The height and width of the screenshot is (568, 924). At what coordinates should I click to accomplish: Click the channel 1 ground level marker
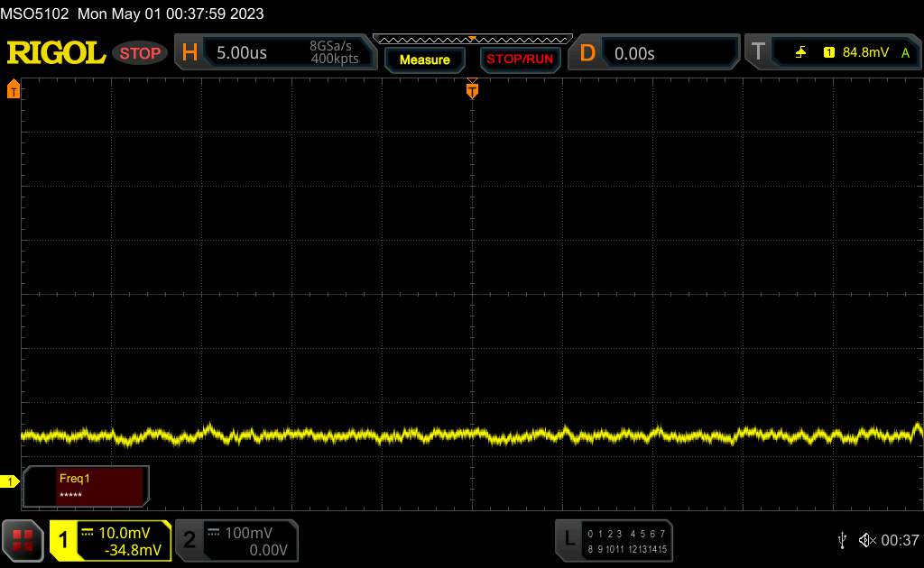coord(10,482)
